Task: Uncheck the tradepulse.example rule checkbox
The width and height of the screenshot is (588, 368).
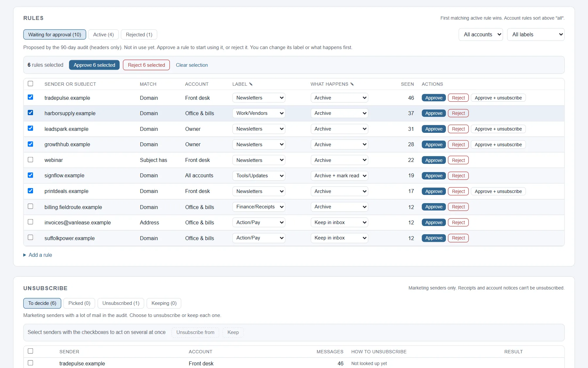Action: [x=30, y=97]
